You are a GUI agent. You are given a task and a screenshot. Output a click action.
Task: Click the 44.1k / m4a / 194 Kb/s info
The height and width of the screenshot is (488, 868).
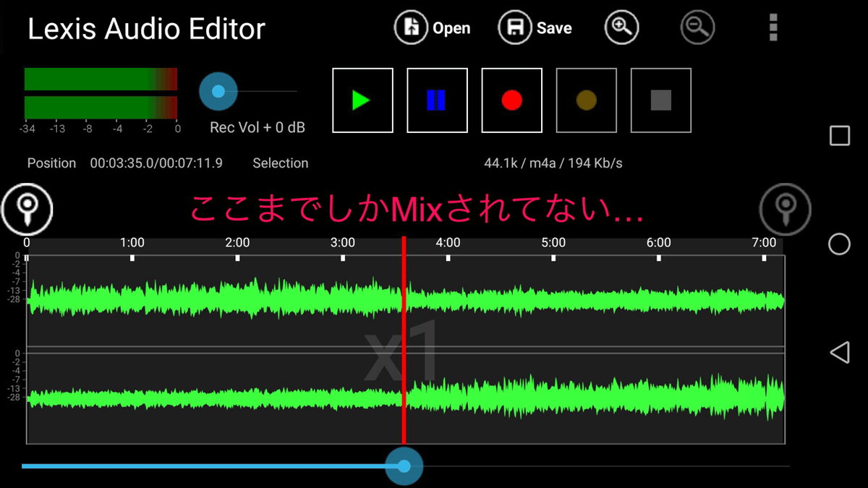click(553, 163)
